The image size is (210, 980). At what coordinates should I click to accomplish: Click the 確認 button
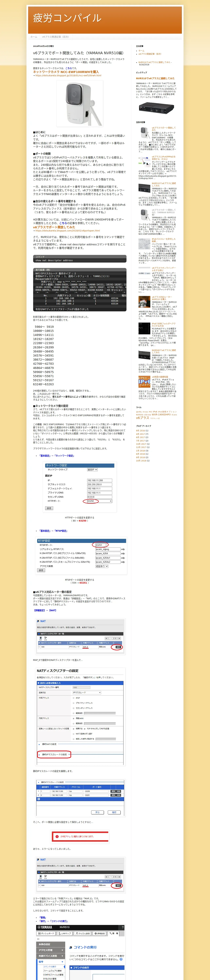pyautogui.click(x=114, y=812)
